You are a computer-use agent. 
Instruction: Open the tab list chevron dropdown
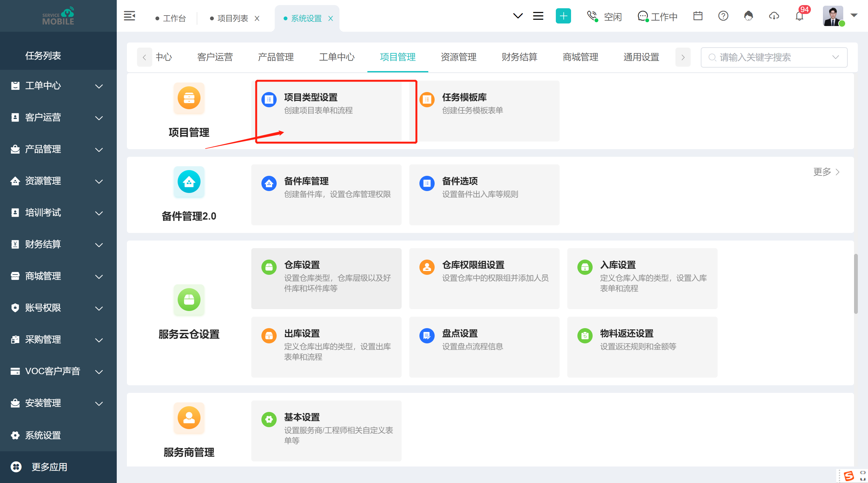click(x=517, y=16)
